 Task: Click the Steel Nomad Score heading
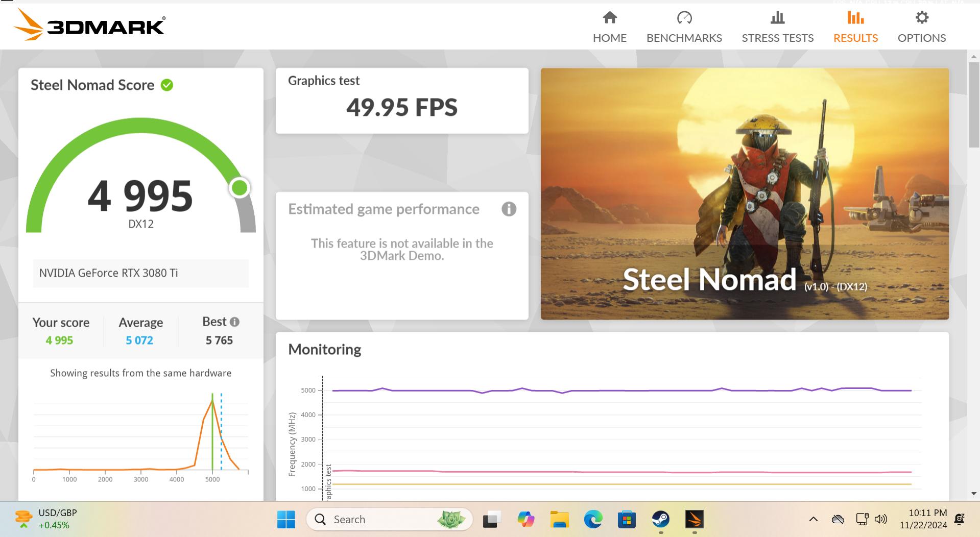click(92, 85)
